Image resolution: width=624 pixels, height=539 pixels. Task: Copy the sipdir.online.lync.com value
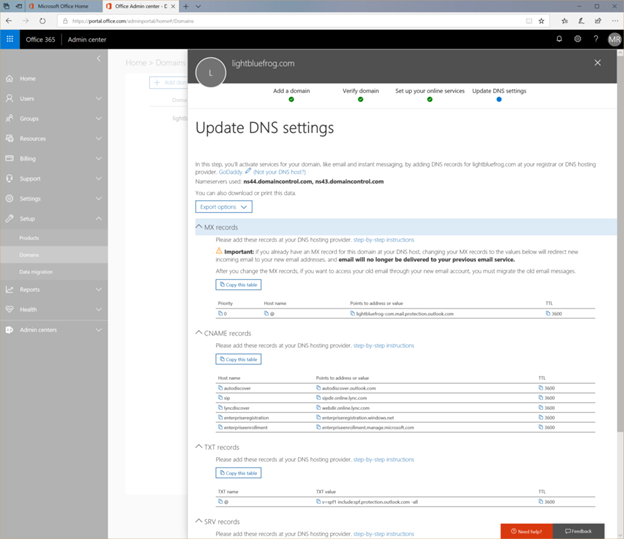[318, 398]
